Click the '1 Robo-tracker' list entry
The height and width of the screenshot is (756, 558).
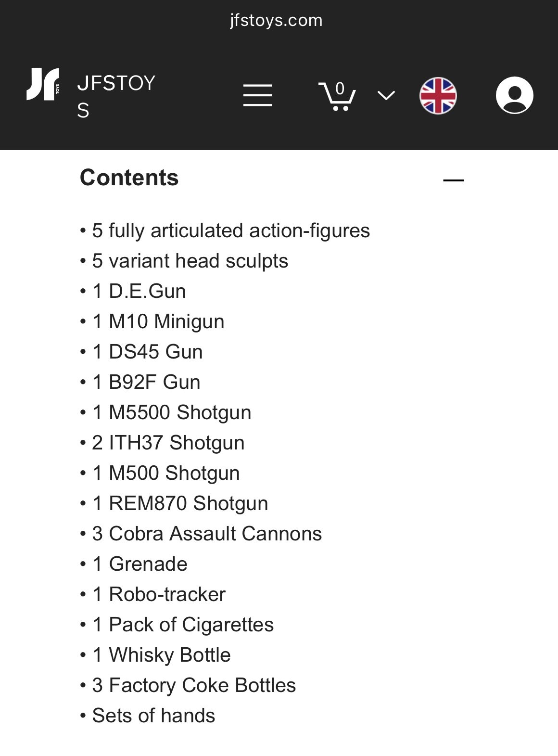click(x=153, y=594)
